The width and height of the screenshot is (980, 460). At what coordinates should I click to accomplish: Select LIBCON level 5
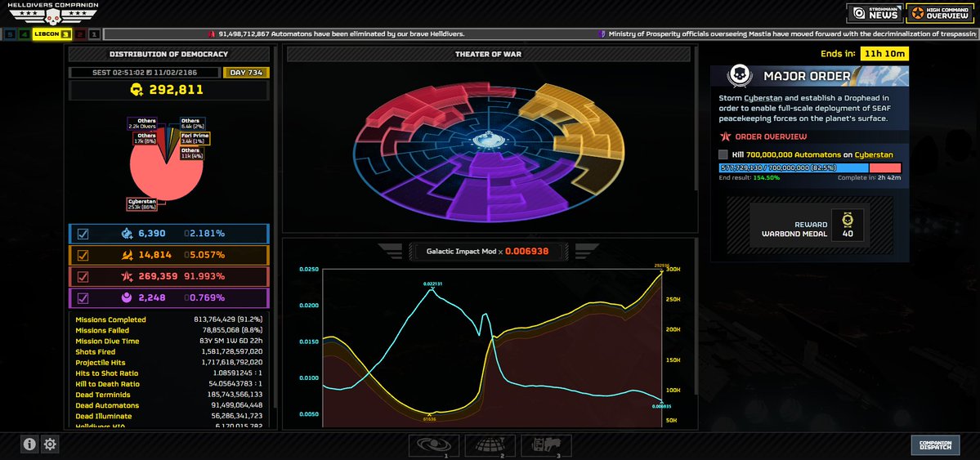click(10, 34)
